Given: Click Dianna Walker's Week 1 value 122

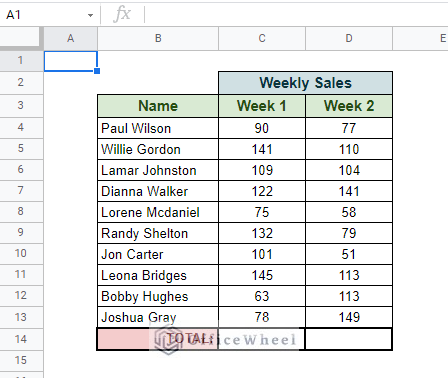Looking at the screenshot, I should click(262, 191).
